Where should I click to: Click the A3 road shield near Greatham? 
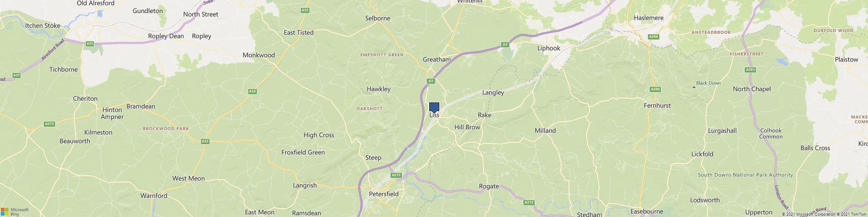[x=431, y=81]
